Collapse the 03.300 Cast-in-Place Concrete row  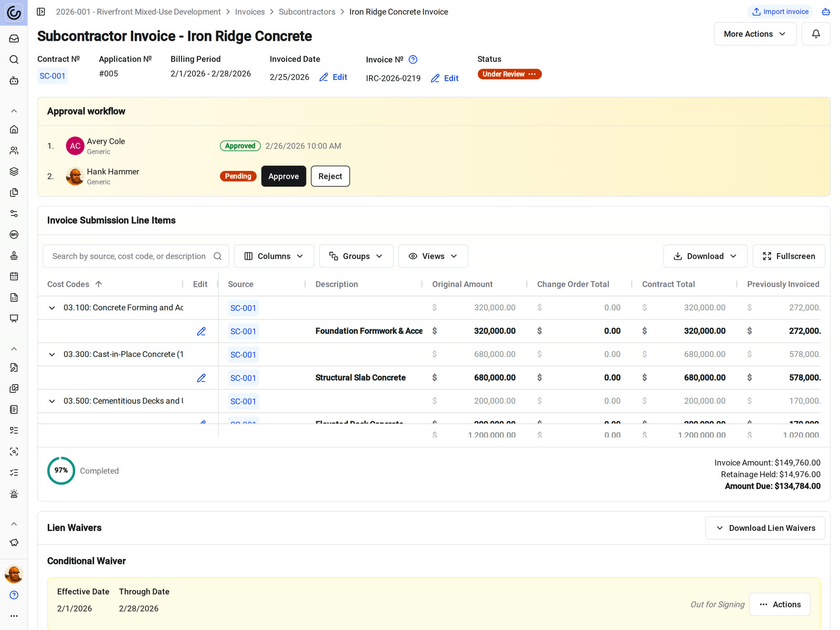[x=52, y=354]
